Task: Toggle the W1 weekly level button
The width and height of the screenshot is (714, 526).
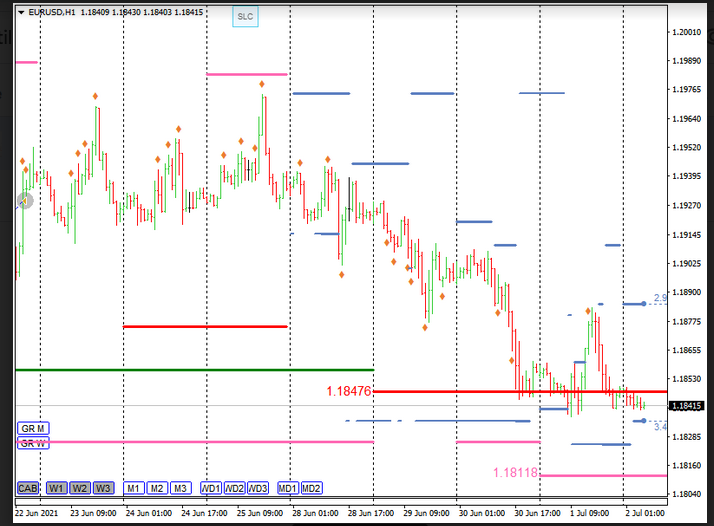Action: pyautogui.click(x=56, y=488)
